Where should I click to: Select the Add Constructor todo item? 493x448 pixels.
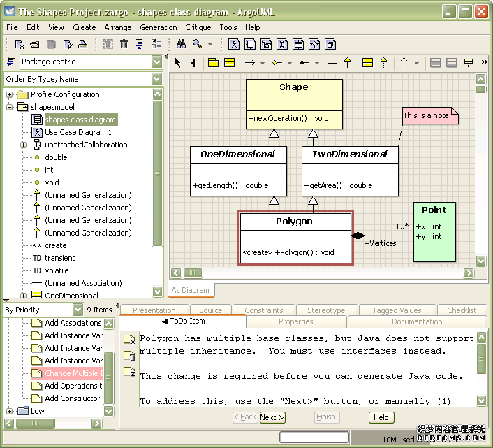66,398
